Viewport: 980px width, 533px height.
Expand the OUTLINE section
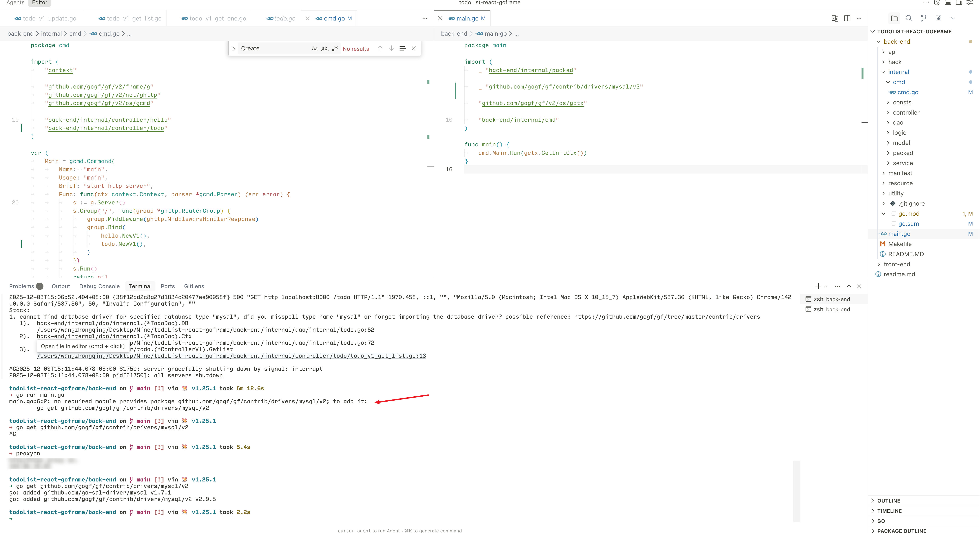888,501
